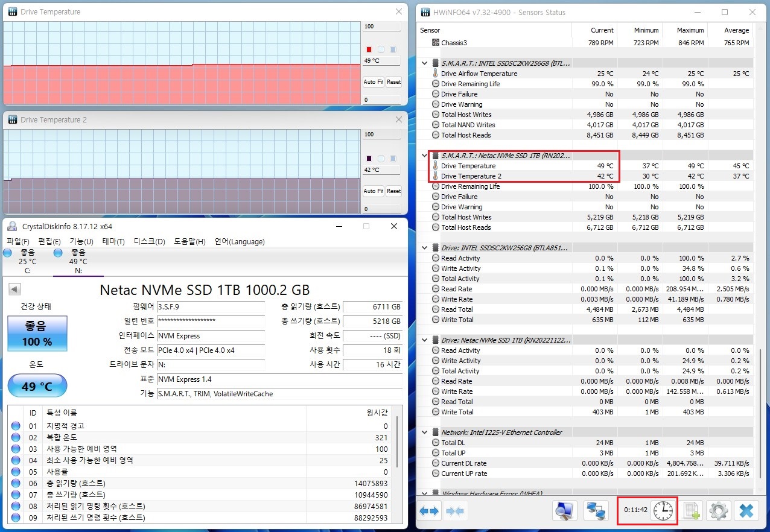770x532 pixels.
Task: Collapse S.M.A.R.T. INTEL SSDSC2KW256G8 section
Action: [x=425, y=63]
